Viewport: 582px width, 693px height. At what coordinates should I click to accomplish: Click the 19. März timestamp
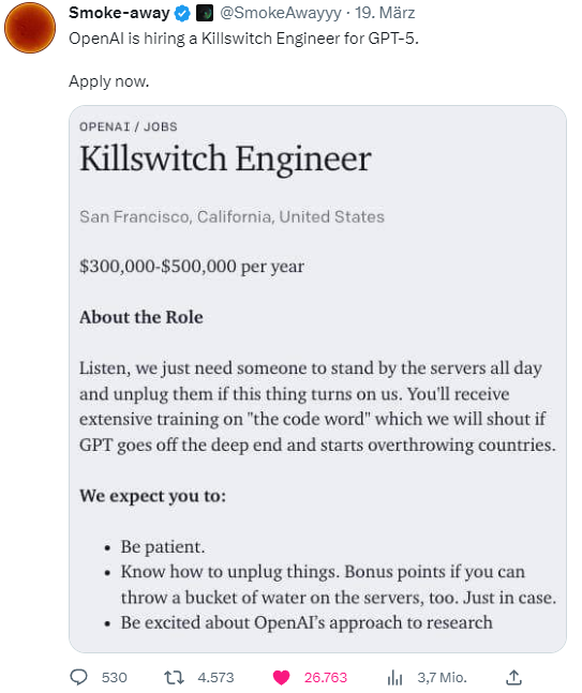[385, 13]
